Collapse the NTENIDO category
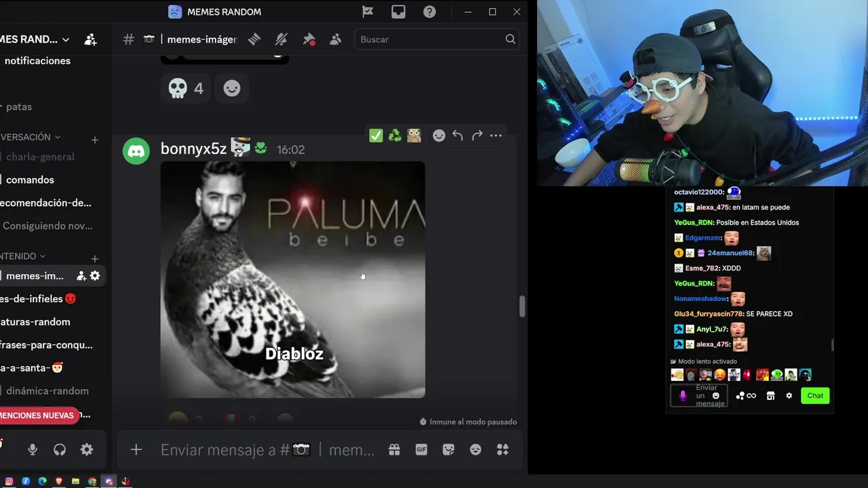Viewport: 868px width, 488px height. pyautogui.click(x=22, y=256)
